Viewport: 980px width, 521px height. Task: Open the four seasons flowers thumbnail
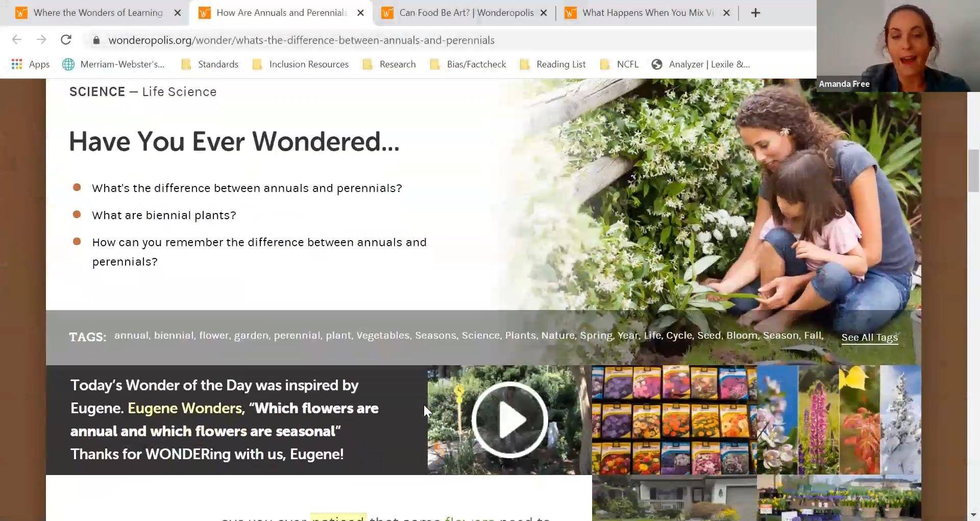(839, 420)
